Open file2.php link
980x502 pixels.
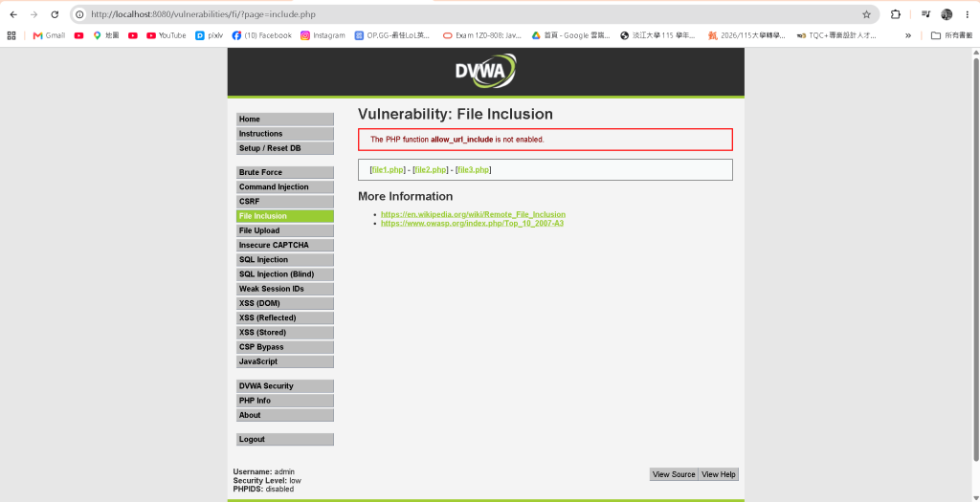click(x=432, y=170)
